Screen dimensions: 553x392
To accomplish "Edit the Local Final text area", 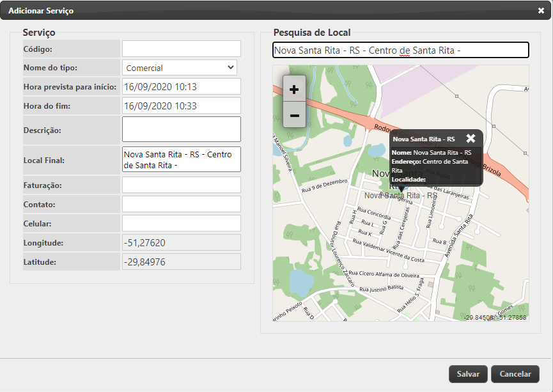I will pyautogui.click(x=182, y=159).
